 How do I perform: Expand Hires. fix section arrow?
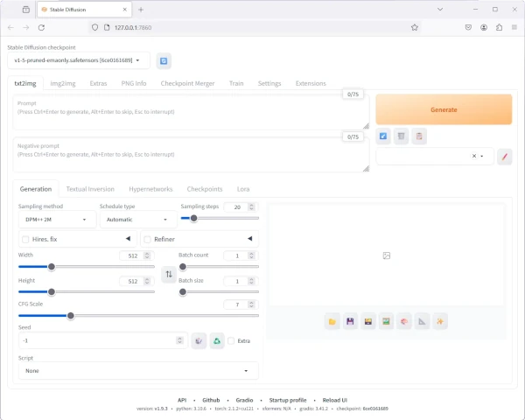[128, 239]
